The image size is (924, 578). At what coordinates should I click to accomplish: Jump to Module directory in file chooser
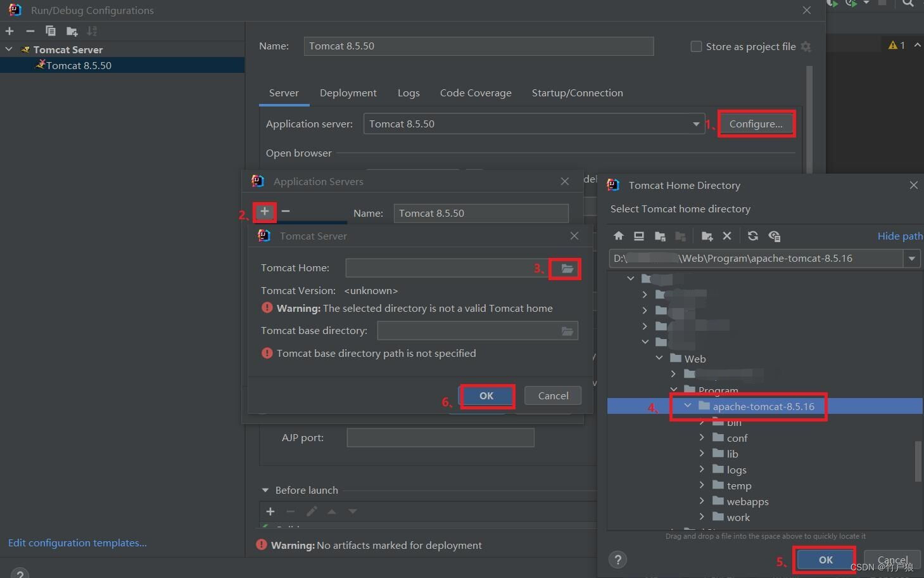point(681,236)
